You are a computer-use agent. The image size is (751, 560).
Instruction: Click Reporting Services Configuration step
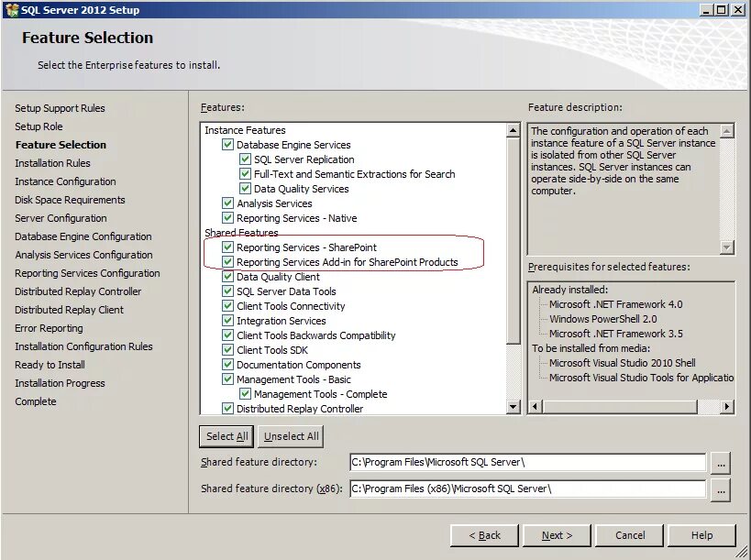pos(88,273)
